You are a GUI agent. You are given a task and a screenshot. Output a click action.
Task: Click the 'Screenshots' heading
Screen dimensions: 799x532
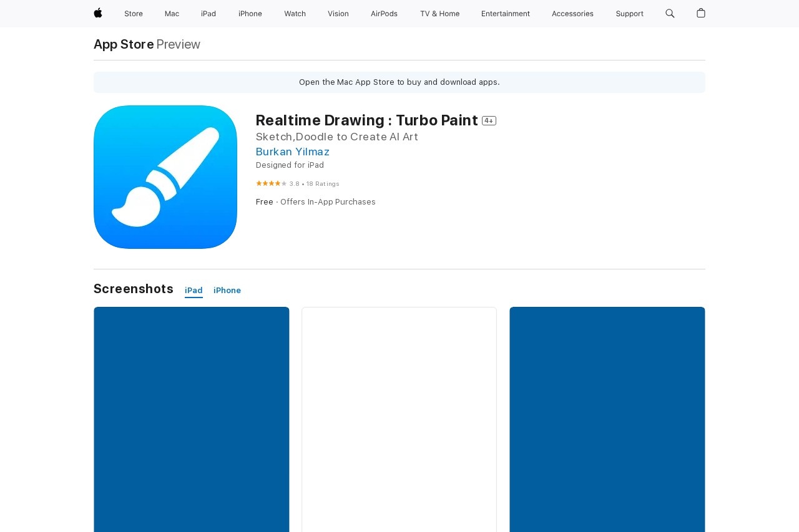point(134,289)
